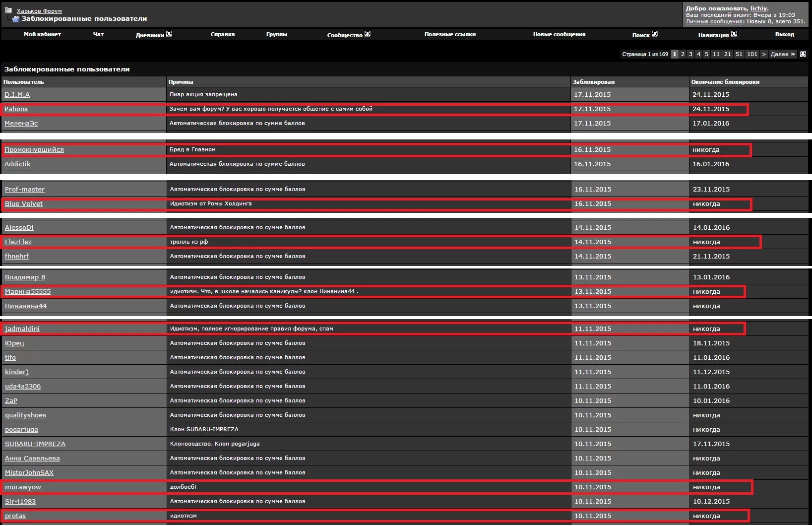The height and width of the screenshot is (526, 812).
Task: Click the reason text 'тролль из рф'
Action: tap(189, 242)
